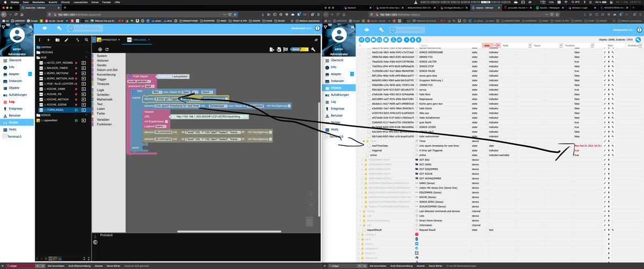Click the sort arrows icon in scripts panel

pos(78,40)
